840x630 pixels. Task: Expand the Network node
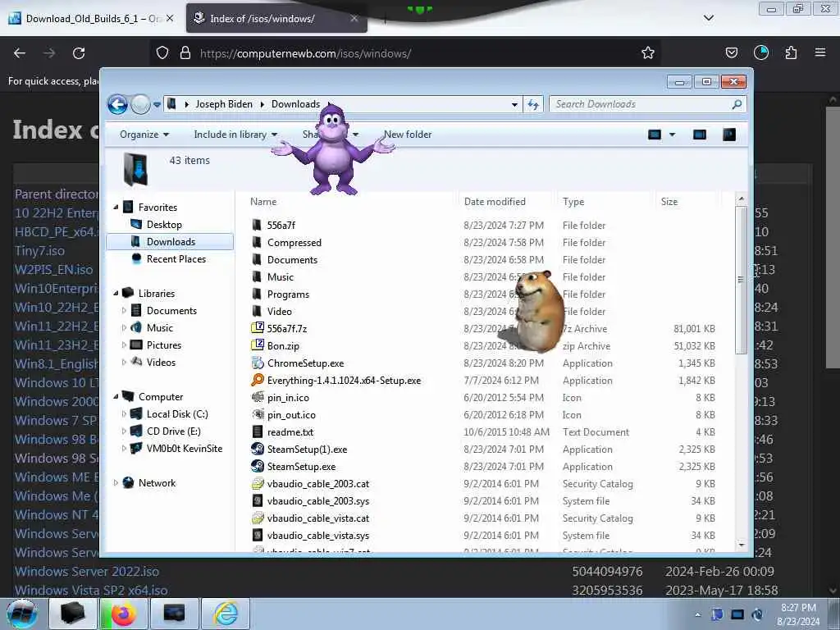[x=116, y=482]
